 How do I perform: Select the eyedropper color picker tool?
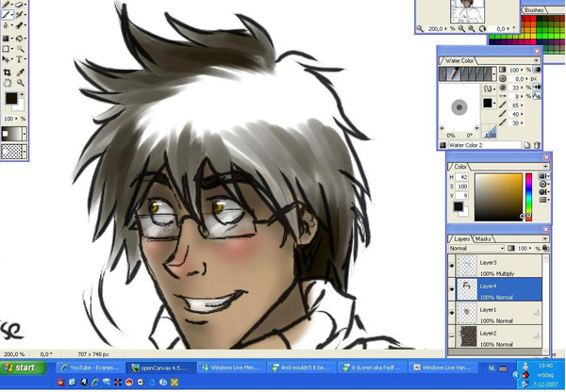[21, 73]
